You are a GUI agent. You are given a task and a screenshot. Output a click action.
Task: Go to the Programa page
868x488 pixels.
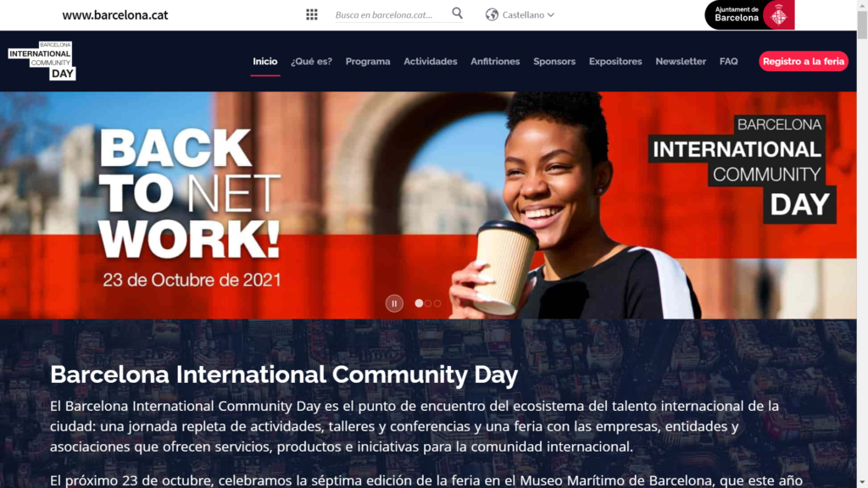pyautogui.click(x=368, y=61)
